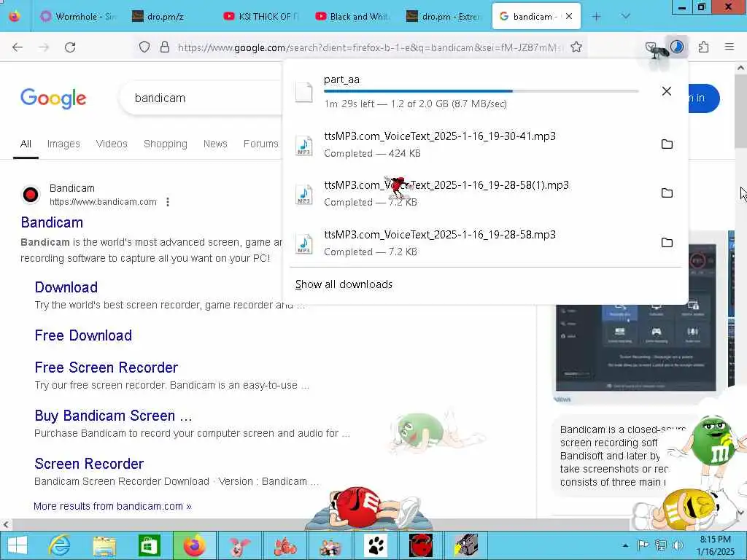Bookmark this page with the star icon
The width and height of the screenshot is (747, 560).
tap(576, 47)
